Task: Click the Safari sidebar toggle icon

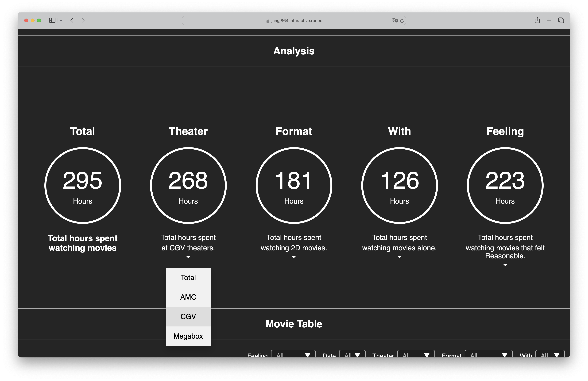Action: pyautogui.click(x=52, y=20)
